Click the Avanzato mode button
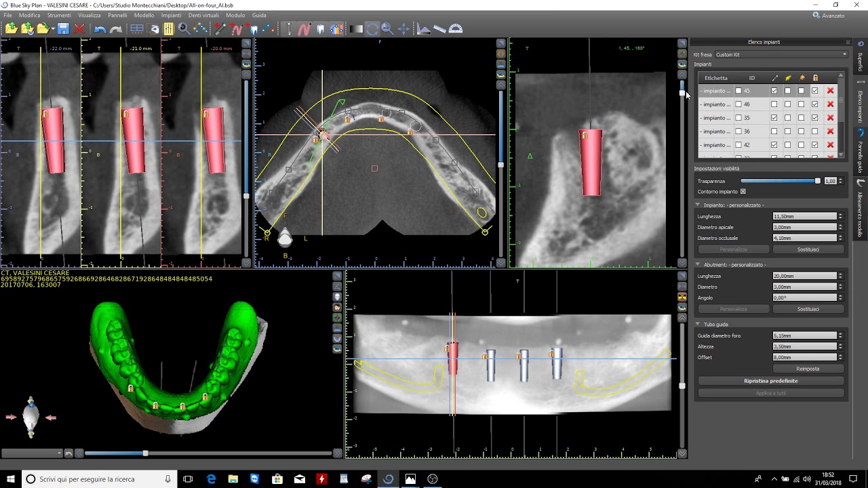Screen dimensions: 868x488 pos(829,16)
